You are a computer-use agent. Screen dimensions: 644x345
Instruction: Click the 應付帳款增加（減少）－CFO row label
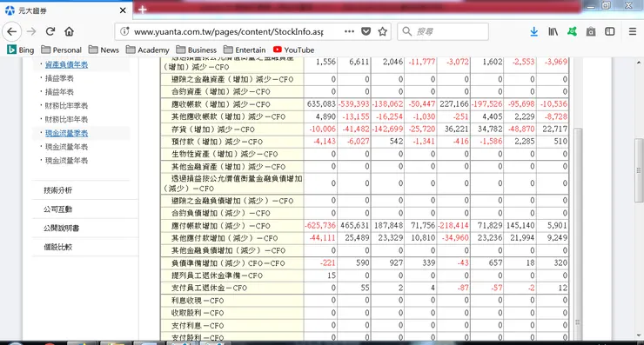coord(221,226)
